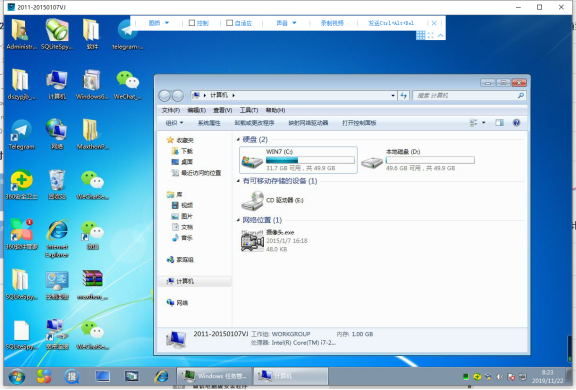576x390 pixels.
Task: Click the Explorer back navigation button
Action: click(x=164, y=96)
